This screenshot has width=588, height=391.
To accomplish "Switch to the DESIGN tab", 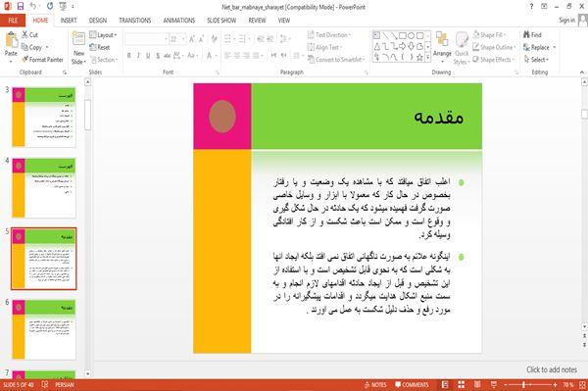I will point(98,21).
